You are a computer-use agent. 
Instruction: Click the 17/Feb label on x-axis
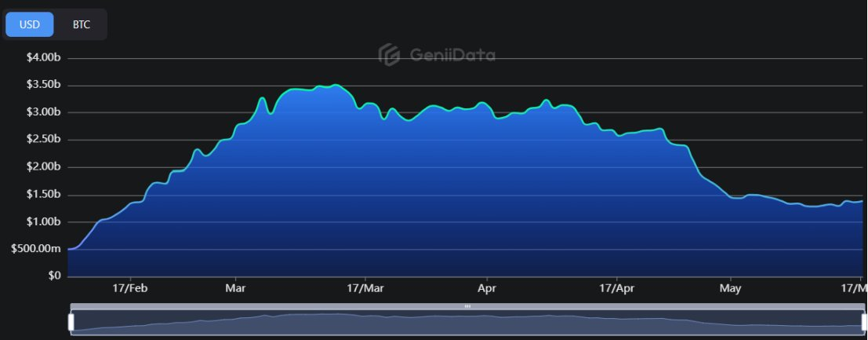click(x=130, y=288)
